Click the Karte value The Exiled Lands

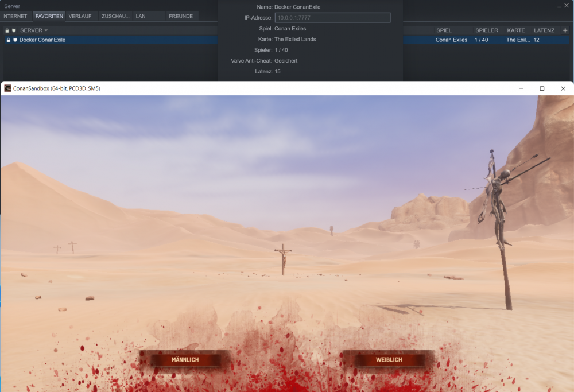(295, 39)
